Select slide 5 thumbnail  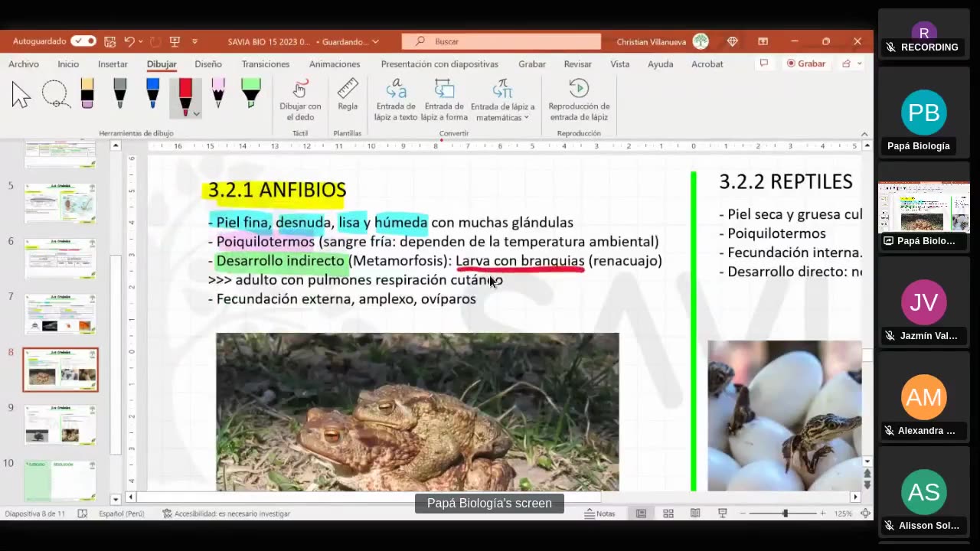pos(60,203)
